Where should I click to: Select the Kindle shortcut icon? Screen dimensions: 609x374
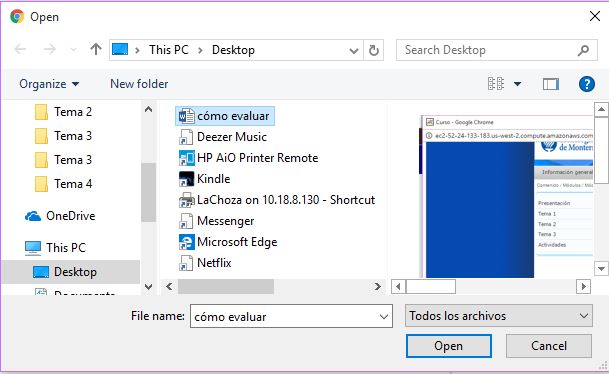186,179
